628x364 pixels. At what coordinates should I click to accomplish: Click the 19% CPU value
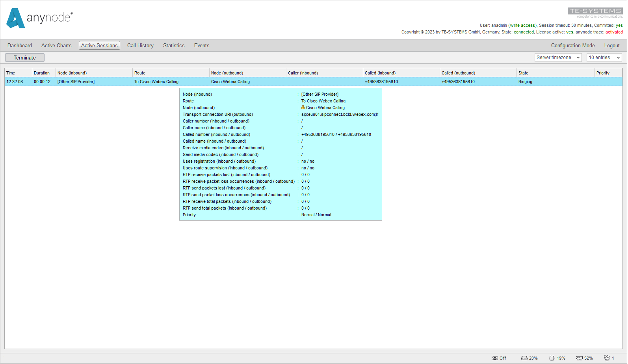(x=561, y=358)
